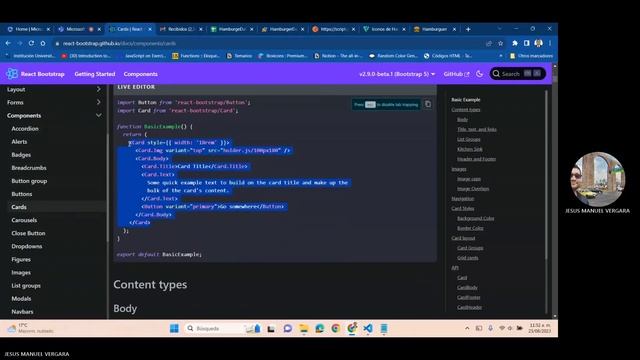The height and width of the screenshot is (360, 640).
Task: Switch to last Hamburguer tab
Action: tap(434, 29)
